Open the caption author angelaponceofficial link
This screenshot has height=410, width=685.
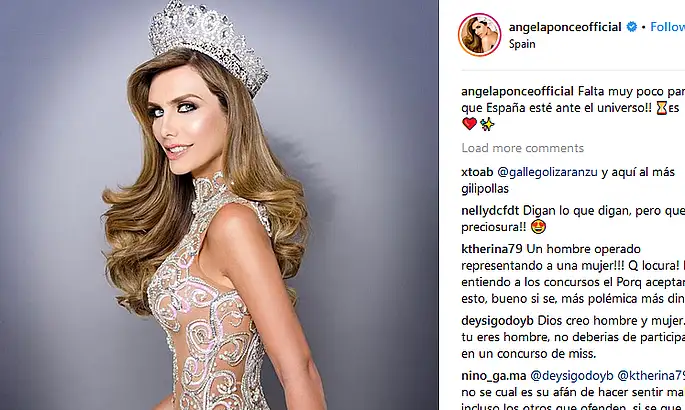pyautogui.click(x=517, y=91)
